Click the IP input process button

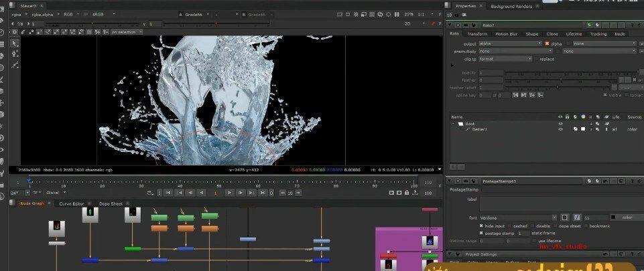[x=86, y=14]
